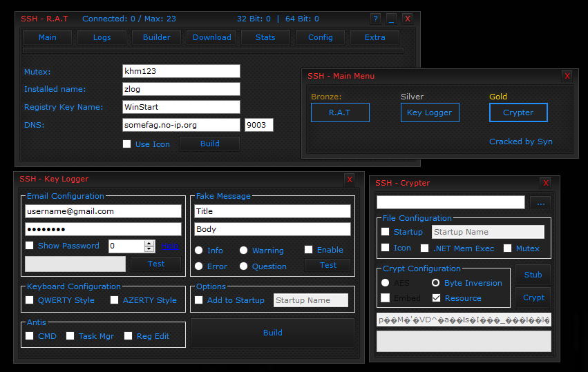Switch to the Main tab
This screenshot has height=372, width=588.
click(x=48, y=37)
